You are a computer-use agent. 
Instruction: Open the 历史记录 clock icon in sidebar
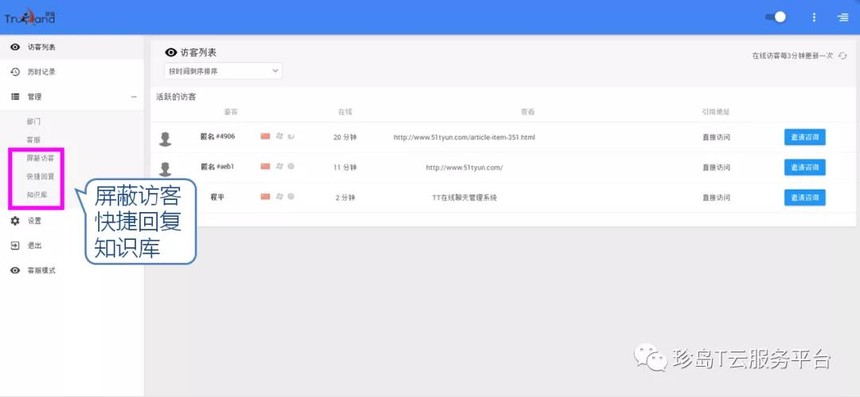tap(15, 72)
